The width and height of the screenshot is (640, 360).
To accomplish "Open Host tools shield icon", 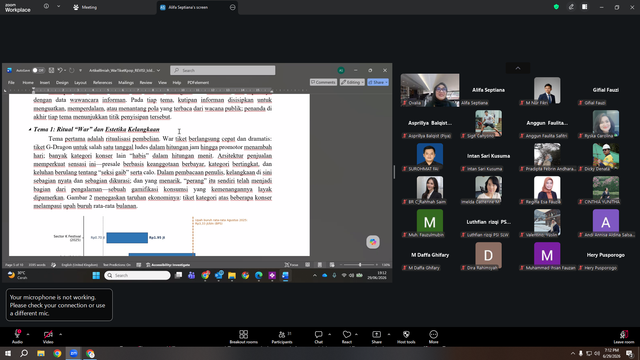I will pos(406,337).
